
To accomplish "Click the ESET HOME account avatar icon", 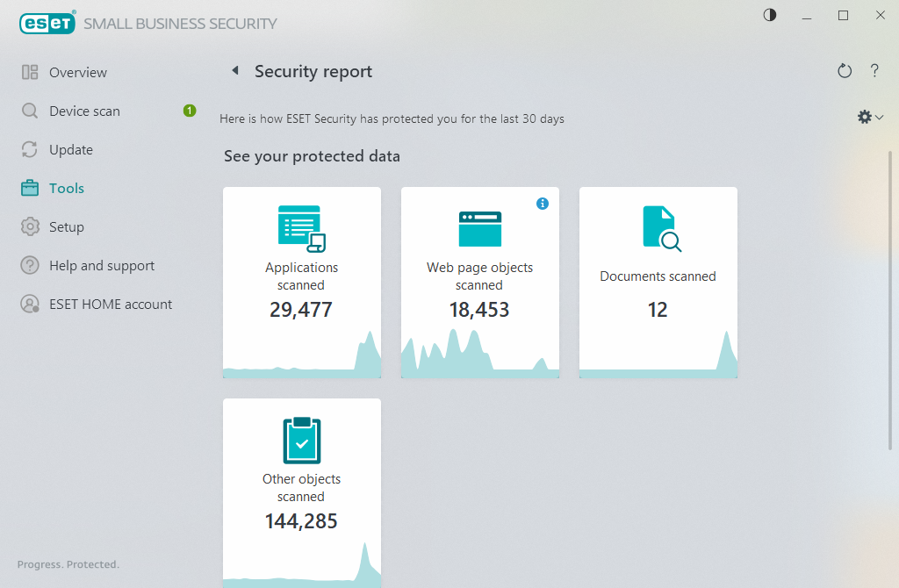I will [30, 305].
